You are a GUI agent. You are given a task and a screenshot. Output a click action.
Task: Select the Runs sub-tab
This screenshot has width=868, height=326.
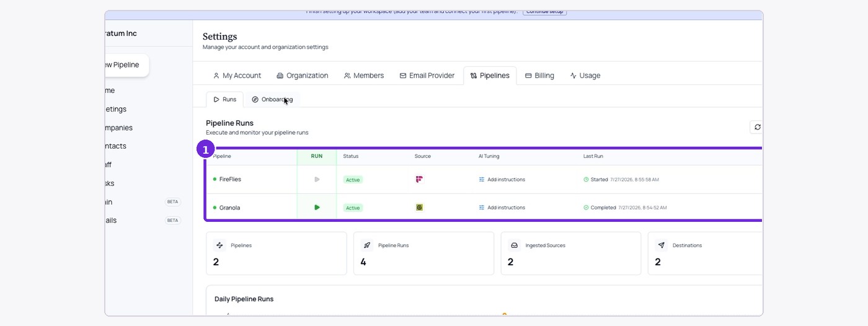pos(224,99)
